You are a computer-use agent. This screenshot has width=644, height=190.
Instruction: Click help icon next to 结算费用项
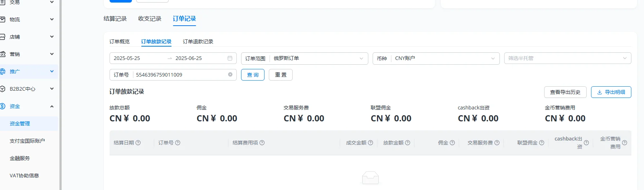pyautogui.click(x=262, y=143)
